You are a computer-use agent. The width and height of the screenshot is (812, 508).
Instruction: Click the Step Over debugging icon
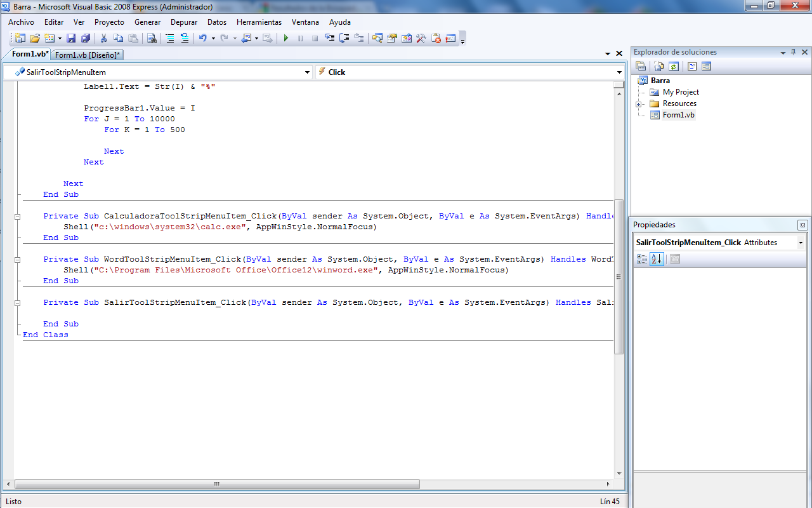click(x=344, y=38)
